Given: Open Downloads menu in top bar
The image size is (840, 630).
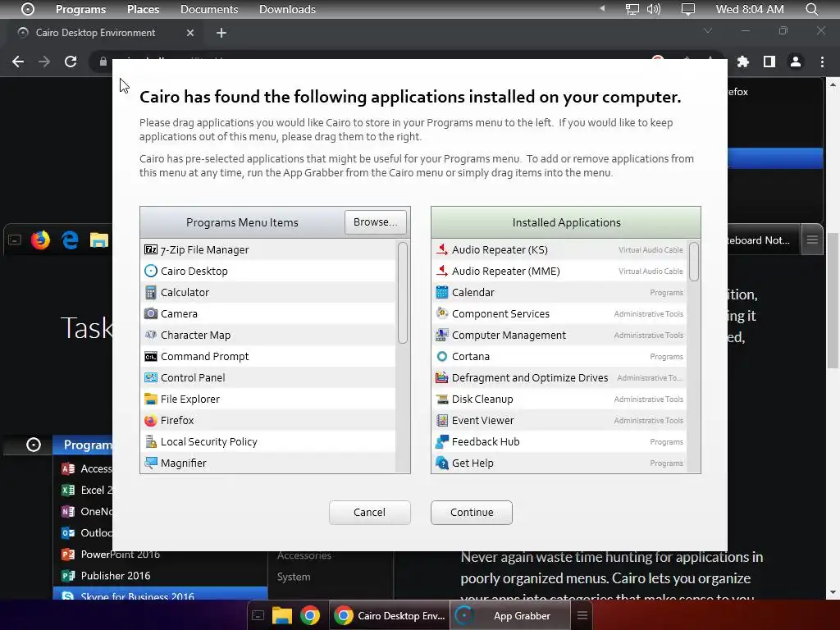Looking at the screenshot, I should coord(287,9).
